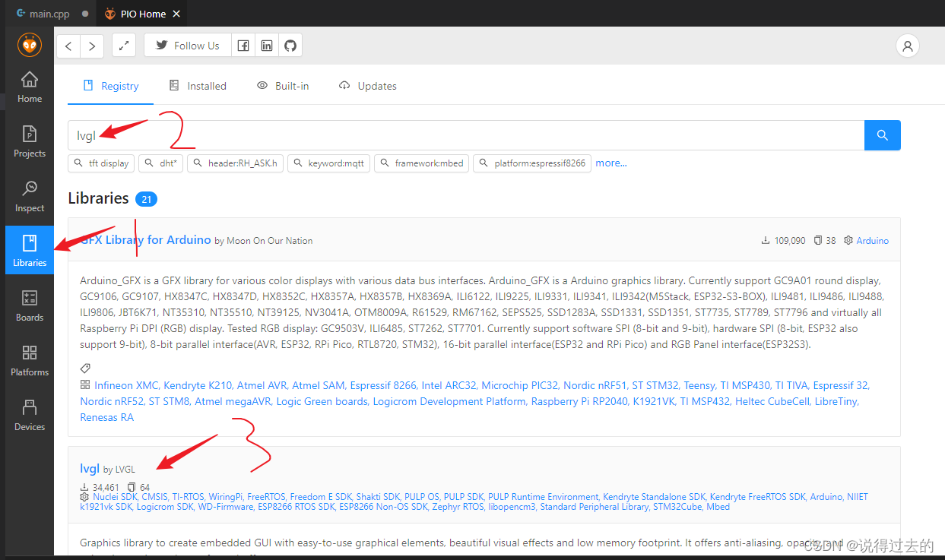Open Boards in the sidebar

[x=30, y=305]
